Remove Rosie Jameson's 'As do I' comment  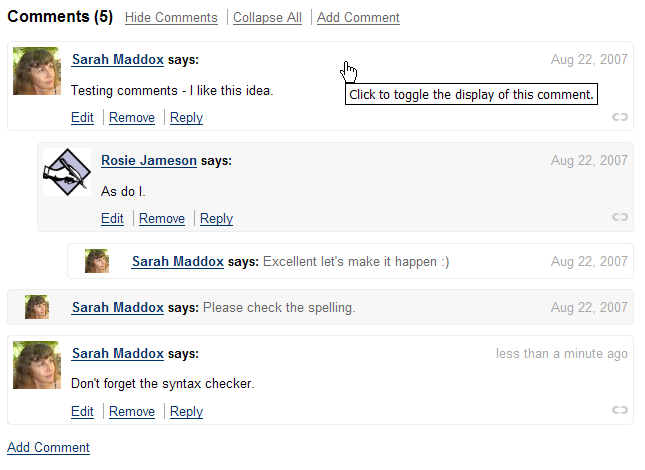click(162, 218)
